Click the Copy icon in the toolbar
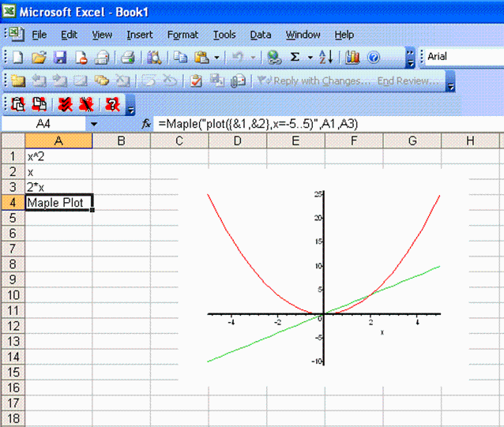 click(180, 58)
